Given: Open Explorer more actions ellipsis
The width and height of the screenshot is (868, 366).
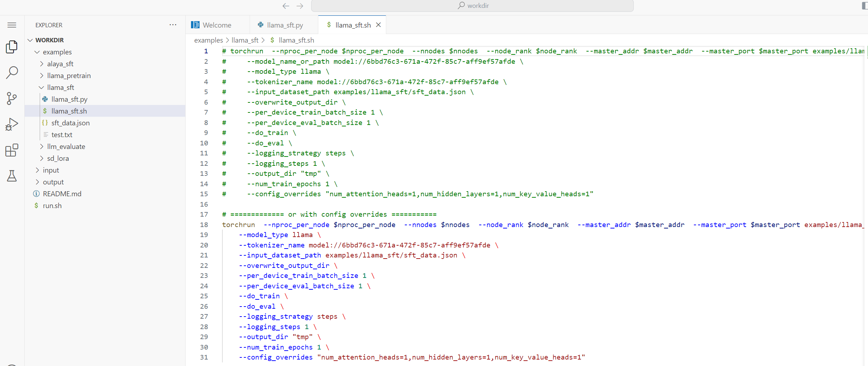Looking at the screenshot, I should [173, 25].
